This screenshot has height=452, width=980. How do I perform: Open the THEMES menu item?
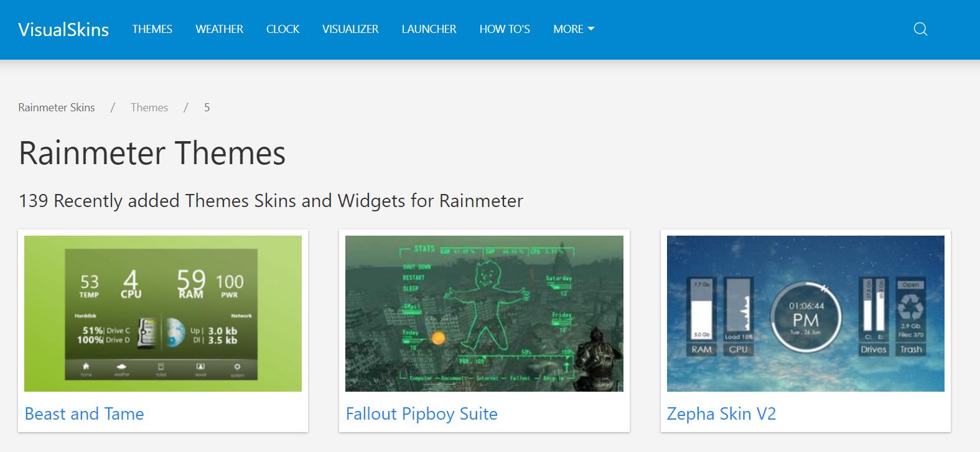click(152, 29)
